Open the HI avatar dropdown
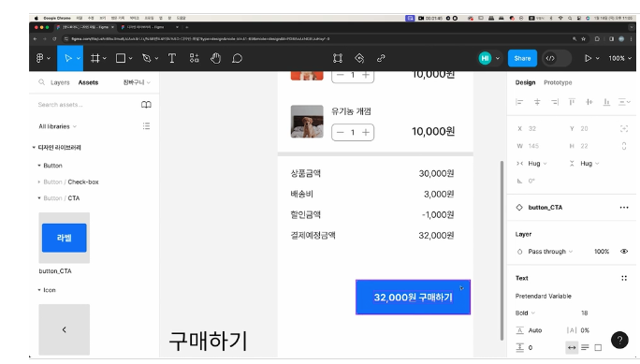640x364 pixels. pos(498,58)
